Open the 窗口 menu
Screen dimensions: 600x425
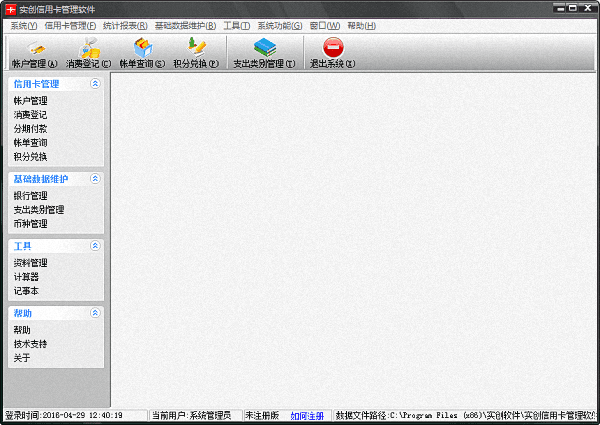[x=325, y=25]
